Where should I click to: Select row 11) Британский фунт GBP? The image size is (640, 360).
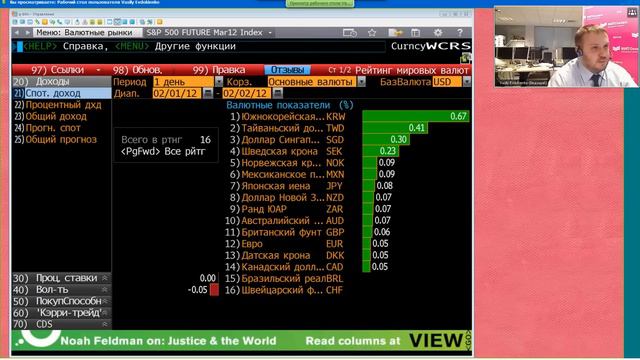point(285,232)
